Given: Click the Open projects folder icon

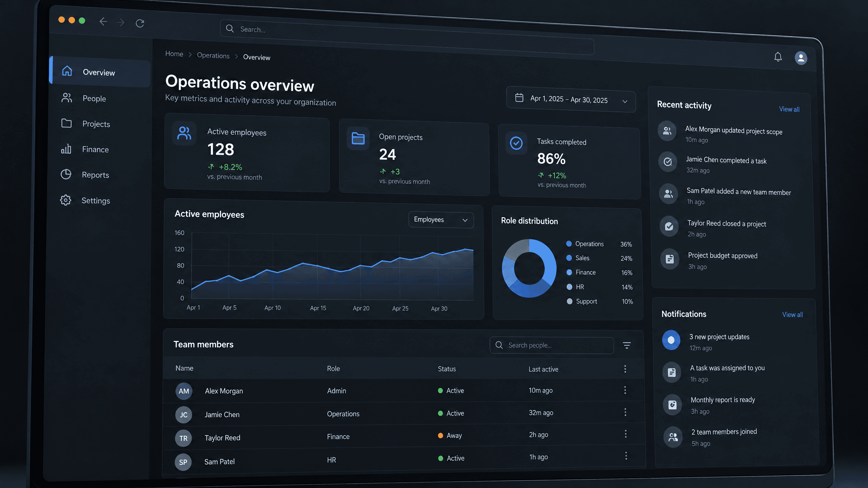Looking at the screenshot, I should (358, 138).
